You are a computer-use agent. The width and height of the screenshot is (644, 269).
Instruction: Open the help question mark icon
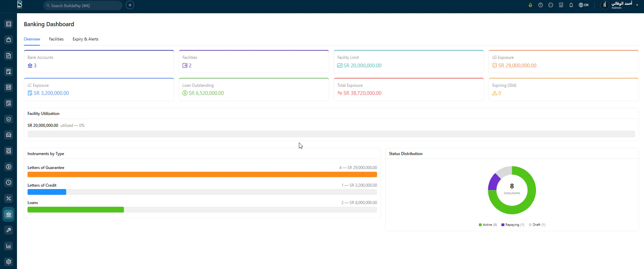click(540, 5)
